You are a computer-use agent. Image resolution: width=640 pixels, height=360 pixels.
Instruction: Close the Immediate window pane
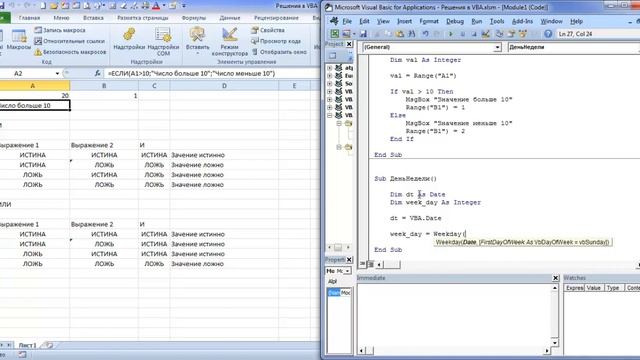pos(556,278)
